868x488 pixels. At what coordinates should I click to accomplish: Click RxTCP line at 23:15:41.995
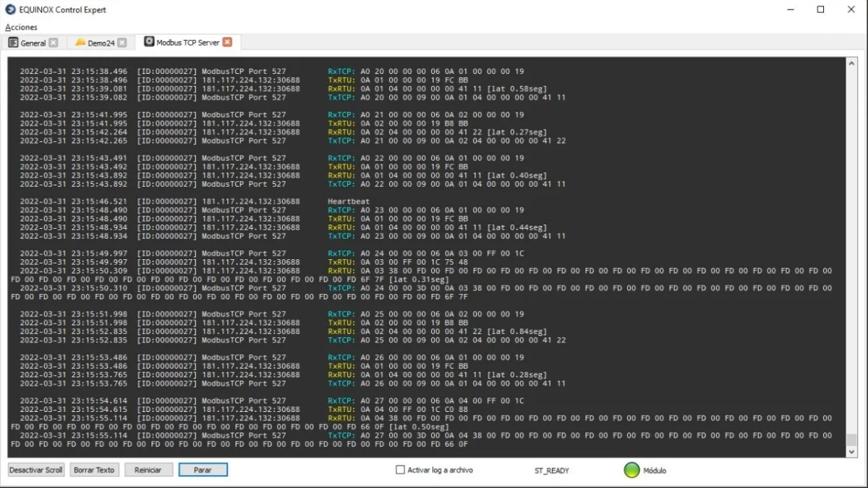[272, 114]
